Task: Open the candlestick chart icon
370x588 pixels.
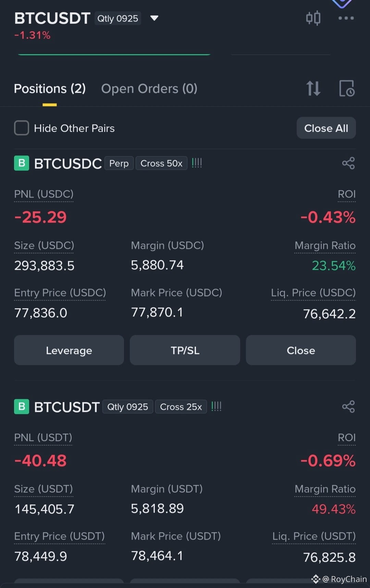Action: (x=313, y=18)
